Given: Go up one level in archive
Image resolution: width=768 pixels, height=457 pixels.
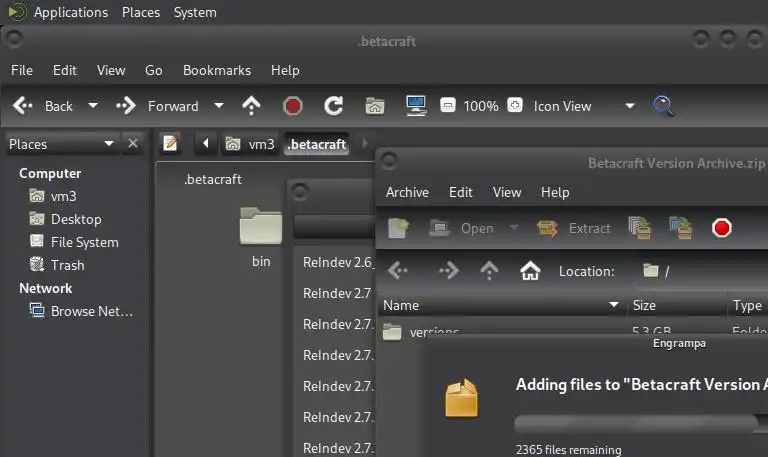Looking at the screenshot, I should [x=489, y=270].
